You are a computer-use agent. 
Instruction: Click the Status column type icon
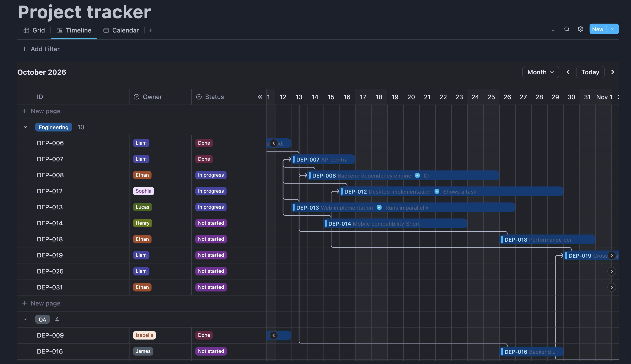coord(199,97)
